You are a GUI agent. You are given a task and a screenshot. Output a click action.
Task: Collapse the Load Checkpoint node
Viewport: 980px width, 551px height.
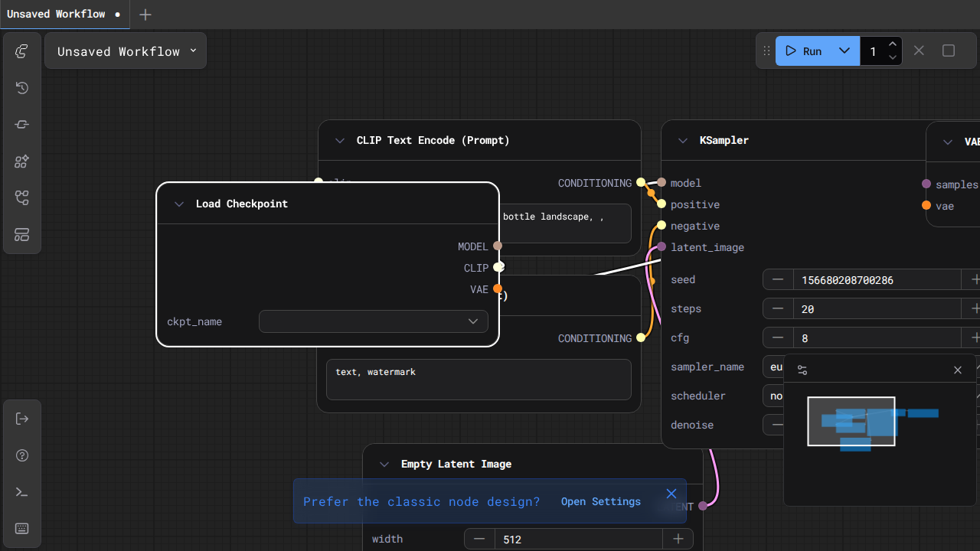[179, 204]
